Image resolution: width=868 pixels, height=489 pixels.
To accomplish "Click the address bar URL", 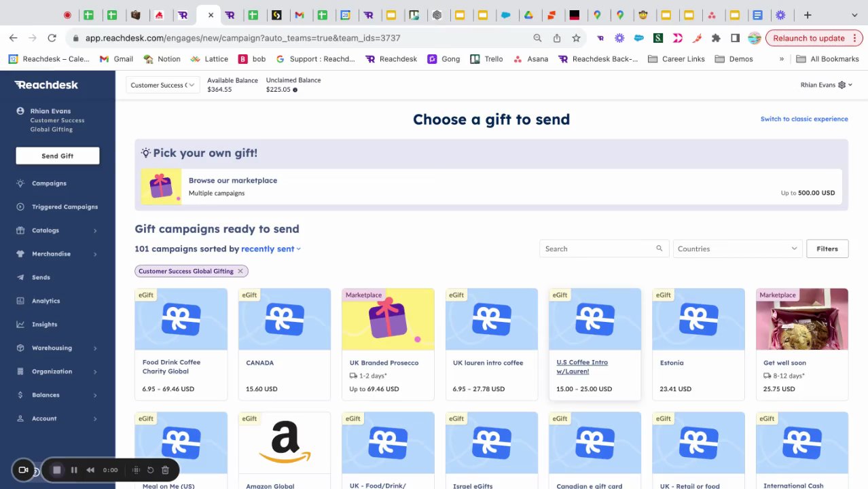I will [242, 38].
